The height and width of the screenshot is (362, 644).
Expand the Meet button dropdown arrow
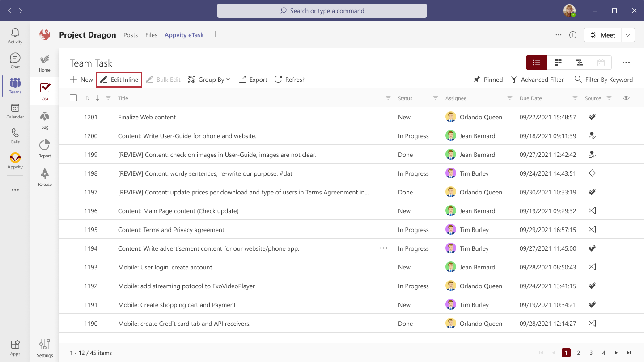[628, 34]
